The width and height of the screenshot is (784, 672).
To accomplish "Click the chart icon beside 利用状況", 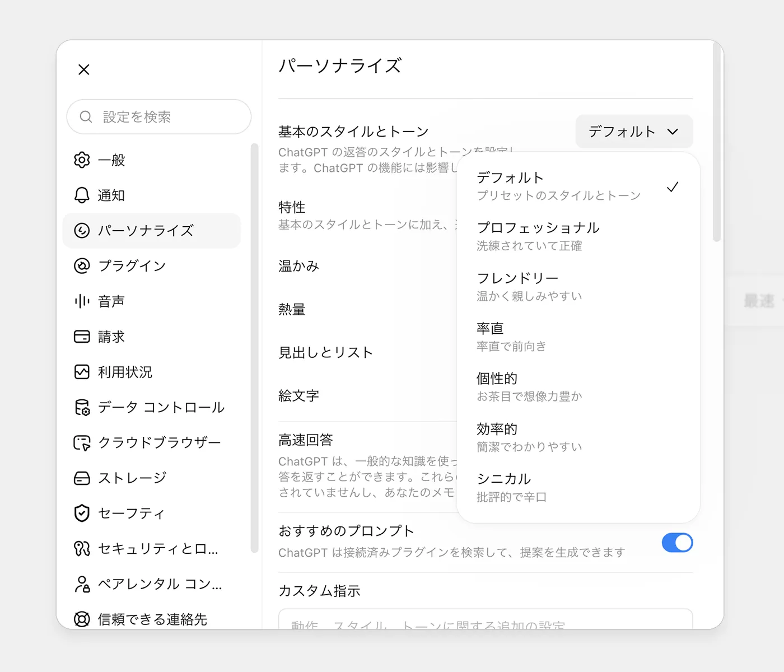I will tap(82, 371).
